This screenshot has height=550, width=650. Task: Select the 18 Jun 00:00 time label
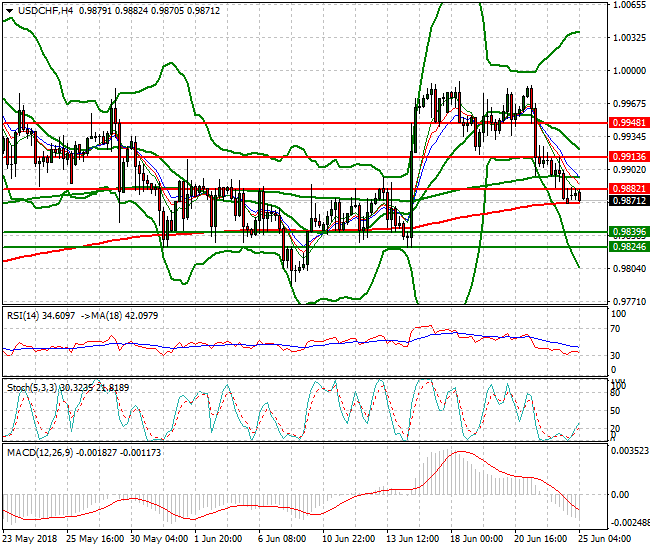coord(477,539)
